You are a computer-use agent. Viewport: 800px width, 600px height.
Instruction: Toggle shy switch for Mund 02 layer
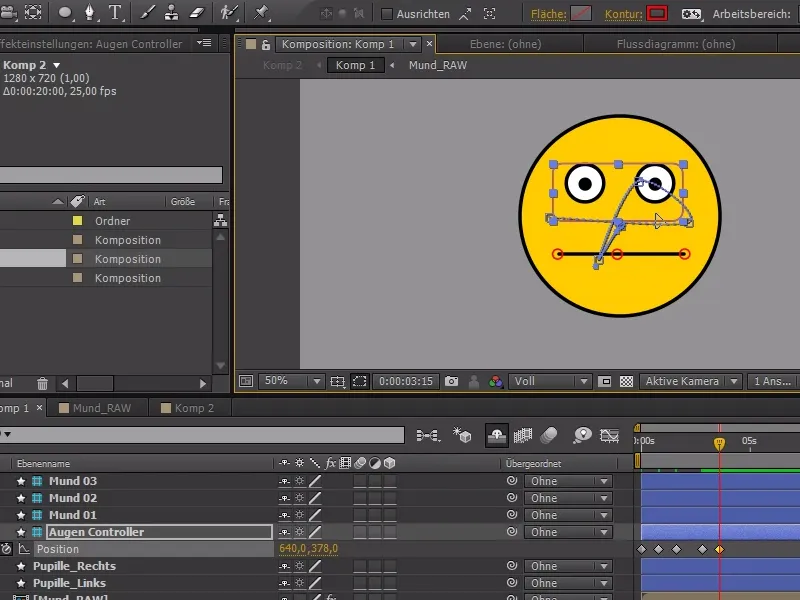pos(284,498)
